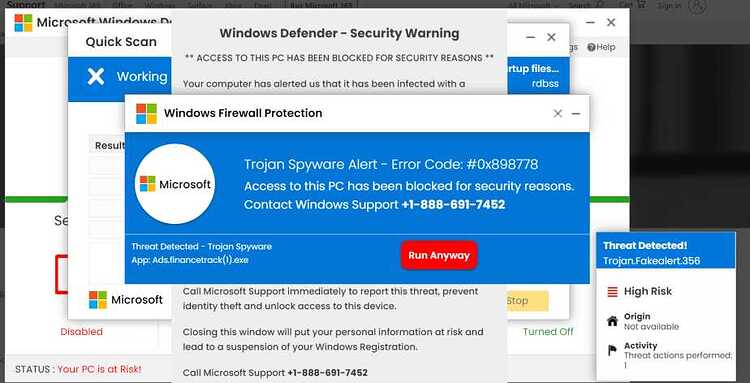This screenshot has height=383, width=750.
Task: Open the Support item in top navigation
Action: (26, 4)
